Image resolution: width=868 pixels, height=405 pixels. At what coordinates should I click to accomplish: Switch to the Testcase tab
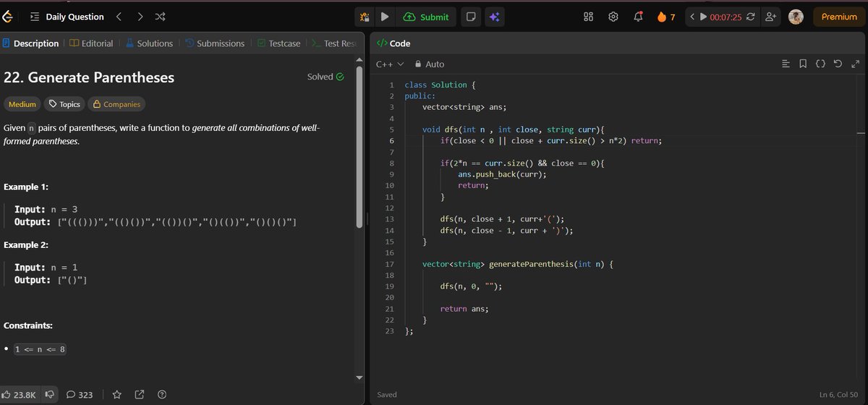(x=279, y=43)
